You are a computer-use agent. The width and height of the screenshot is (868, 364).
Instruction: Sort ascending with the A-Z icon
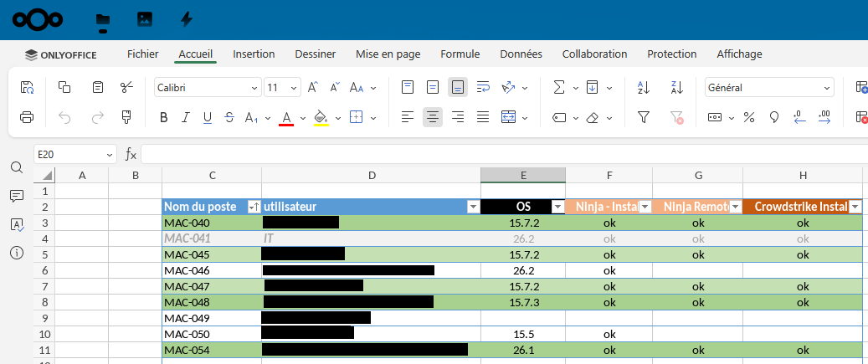click(644, 87)
